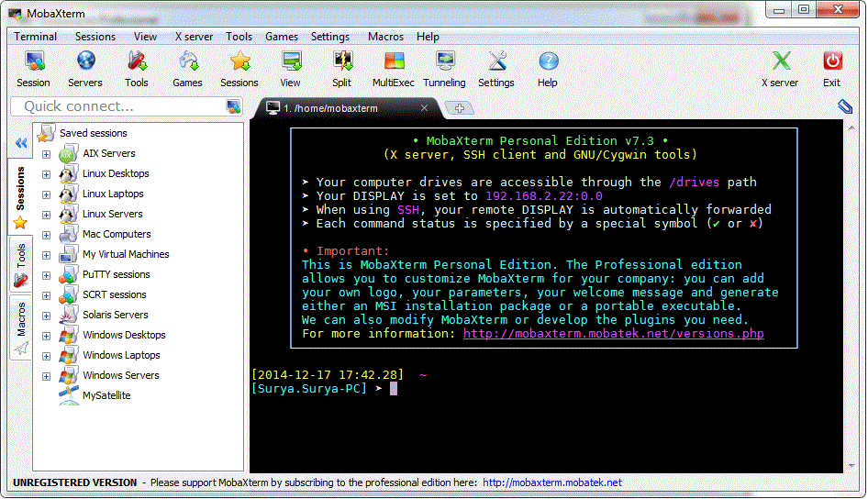Expand the Windows Laptops folder
The image size is (868, 499).
47,356
